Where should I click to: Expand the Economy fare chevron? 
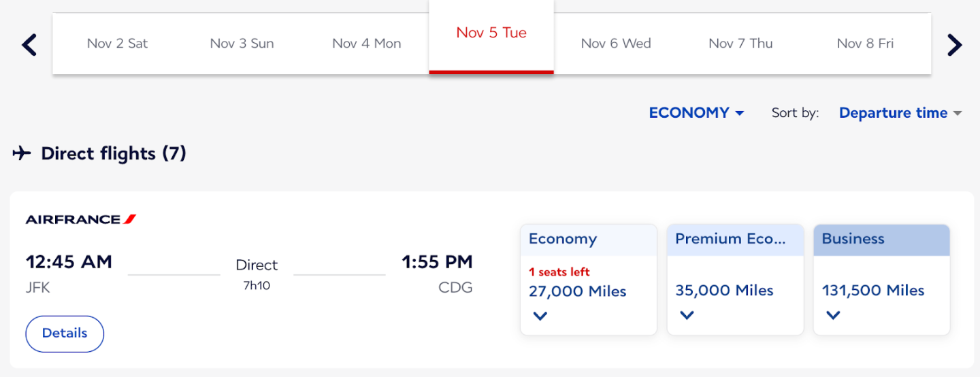pos(540,316)
